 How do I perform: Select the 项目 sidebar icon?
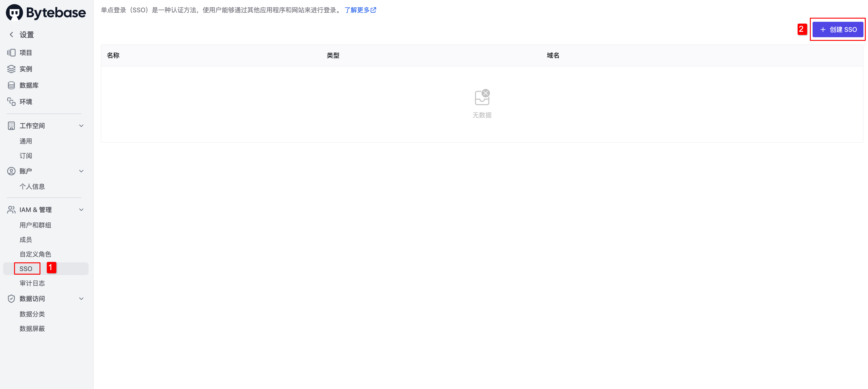(11, 53)
